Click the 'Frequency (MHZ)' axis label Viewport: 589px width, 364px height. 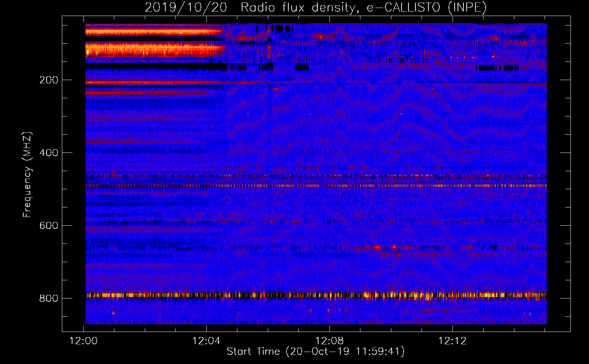(x=27, y=175)
